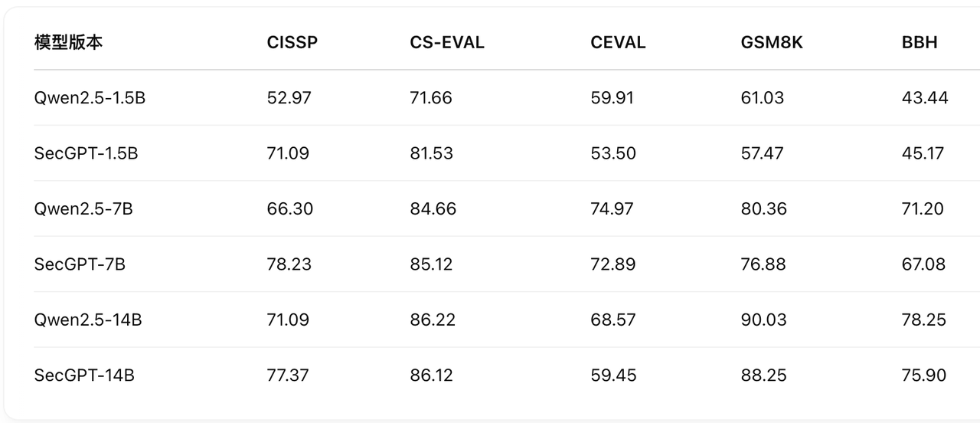Click SecGPT-14B's CISSP value 77.37

click(288, 375)
